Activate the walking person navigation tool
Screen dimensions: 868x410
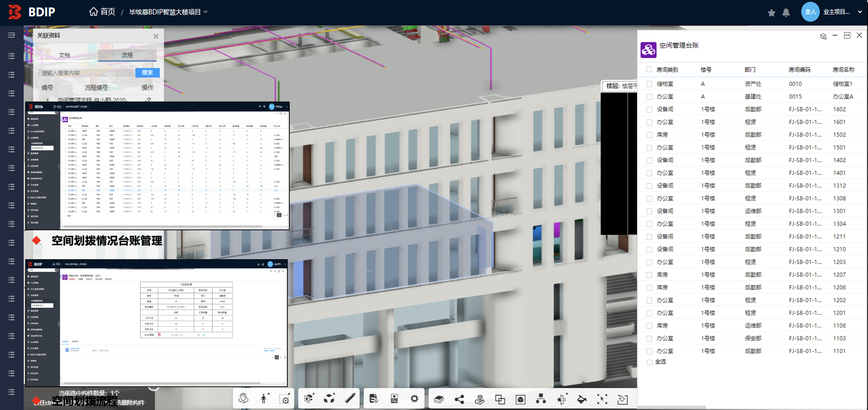point(264,399)
